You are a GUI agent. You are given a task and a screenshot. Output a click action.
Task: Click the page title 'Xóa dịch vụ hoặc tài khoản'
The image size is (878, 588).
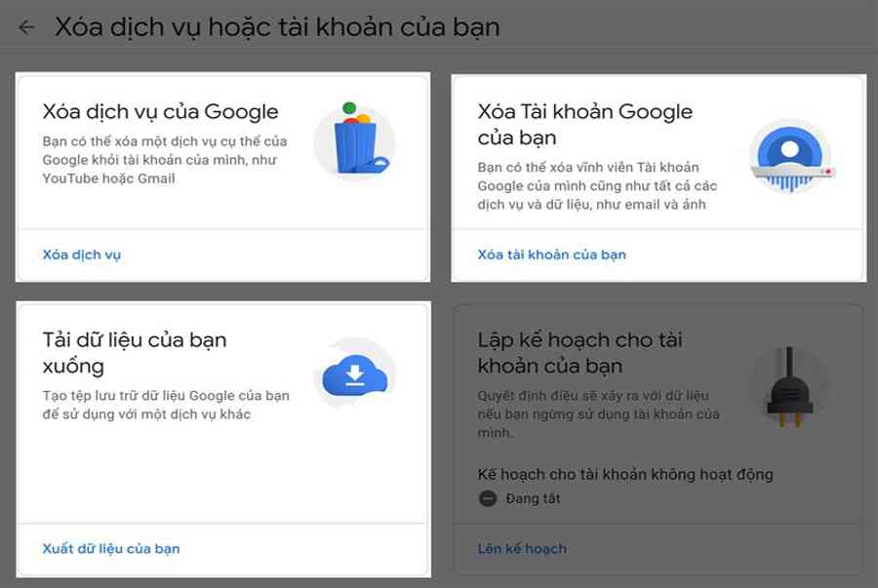coord(277,26)
